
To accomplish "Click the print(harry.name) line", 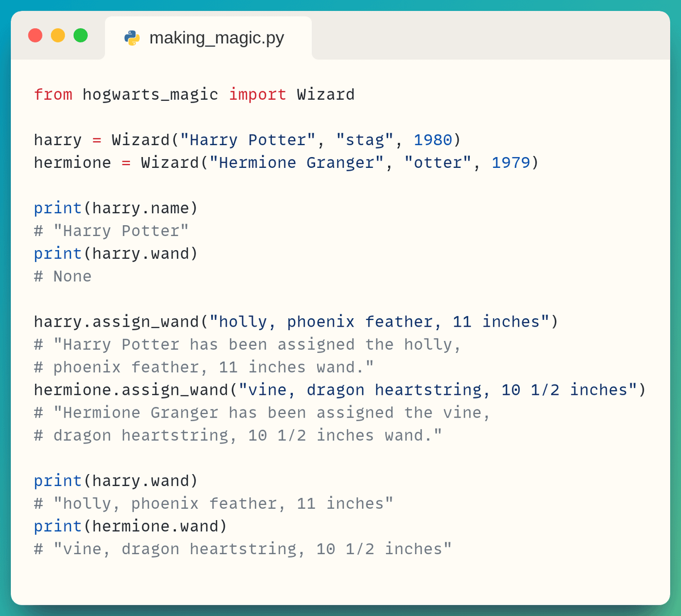I will [116, 208].
